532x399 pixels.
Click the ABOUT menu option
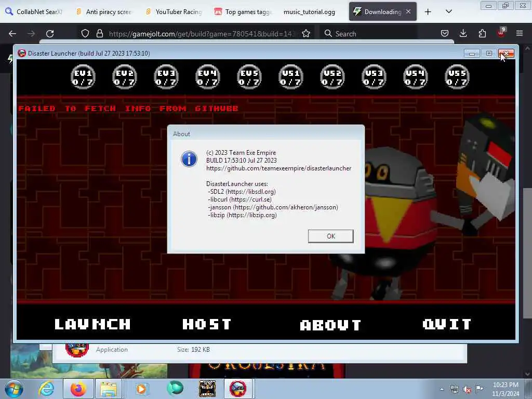pos(330,325)
